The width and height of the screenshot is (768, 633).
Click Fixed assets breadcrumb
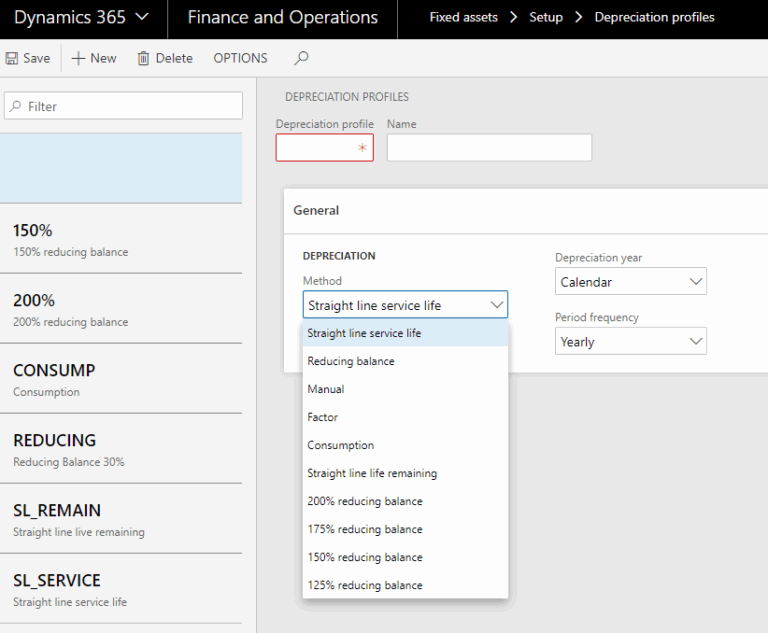coord(463,18)
